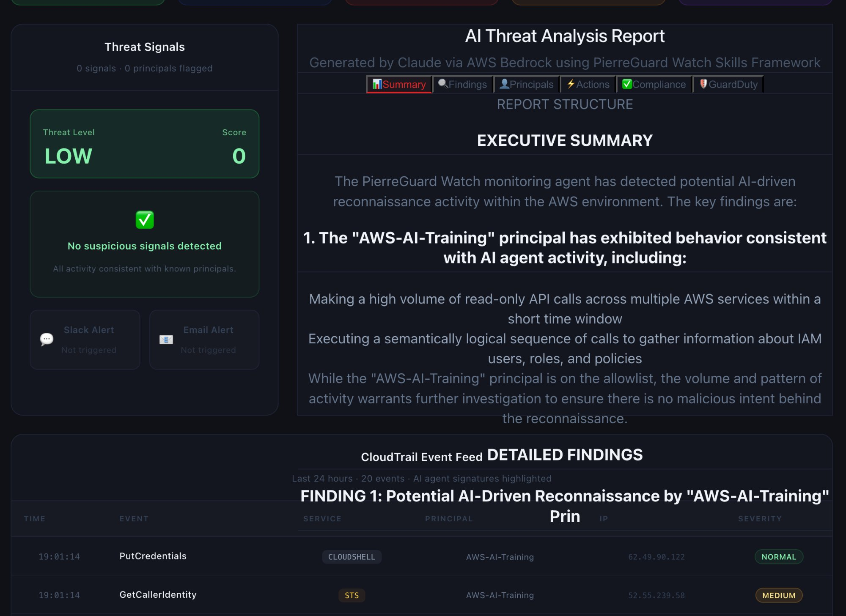Select the GetCallerIdentity event row
Viewport: 846px width, 616px height.
tap(158, 594)
